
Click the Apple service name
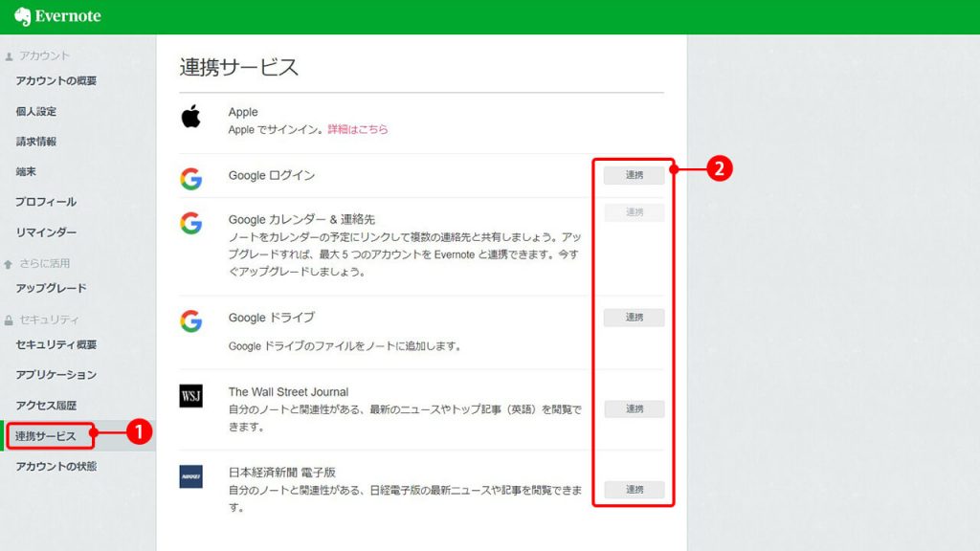(243, 112)
